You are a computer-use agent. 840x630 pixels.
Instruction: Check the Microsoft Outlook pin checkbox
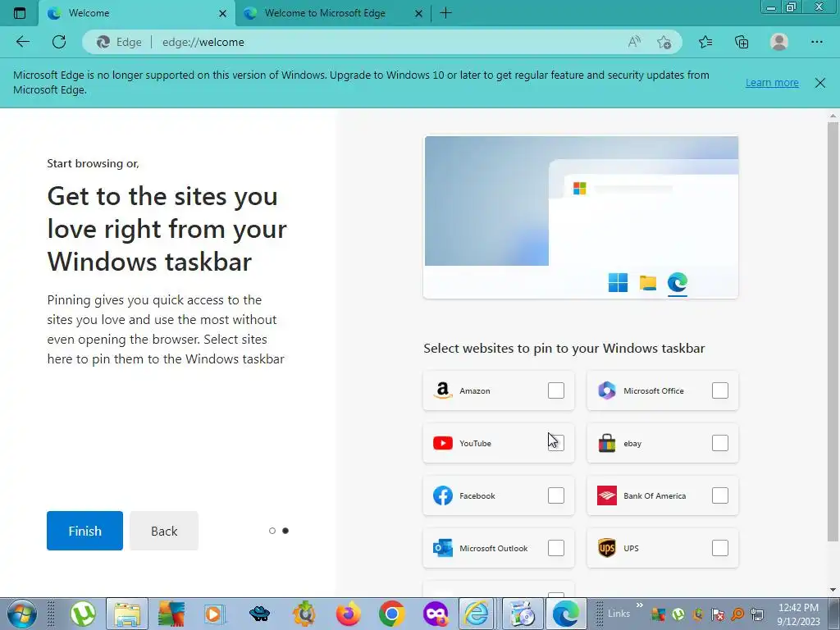(x=556, y=548)
